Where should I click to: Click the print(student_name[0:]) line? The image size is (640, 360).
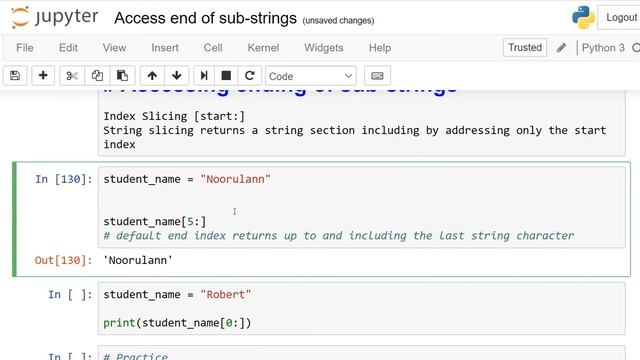click(177, 323)
